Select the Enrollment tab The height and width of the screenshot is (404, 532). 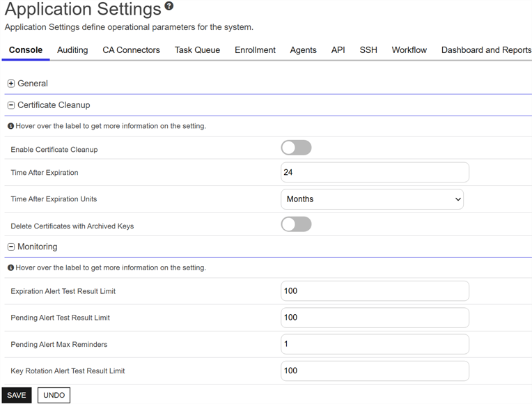point(255,50)
